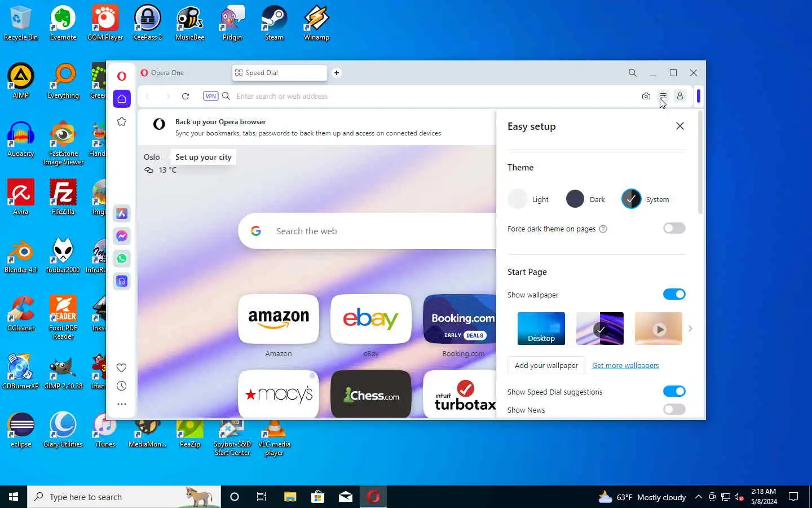Open Task View from taskbar
Screen dimensions: 812x508
(x=262, y=497)
